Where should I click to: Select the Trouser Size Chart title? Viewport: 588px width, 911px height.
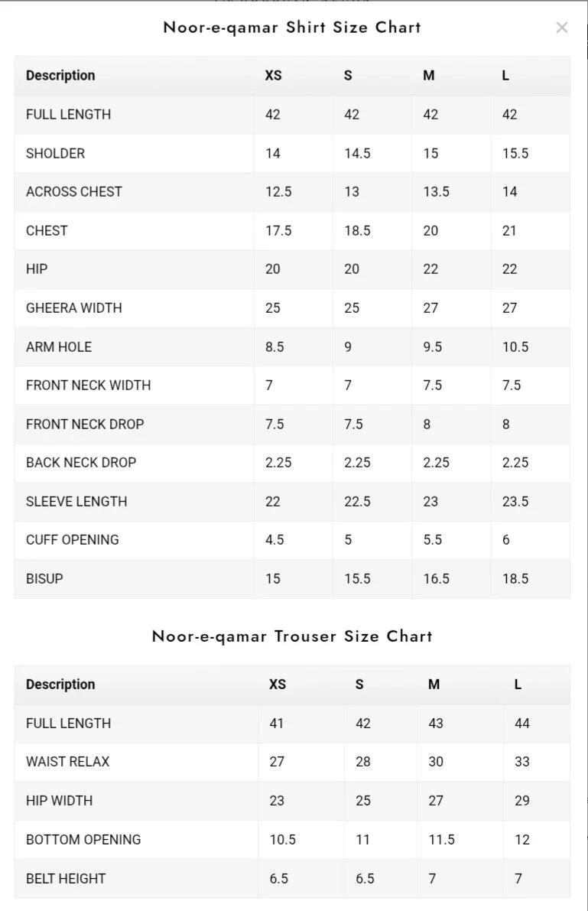[292, 636]
